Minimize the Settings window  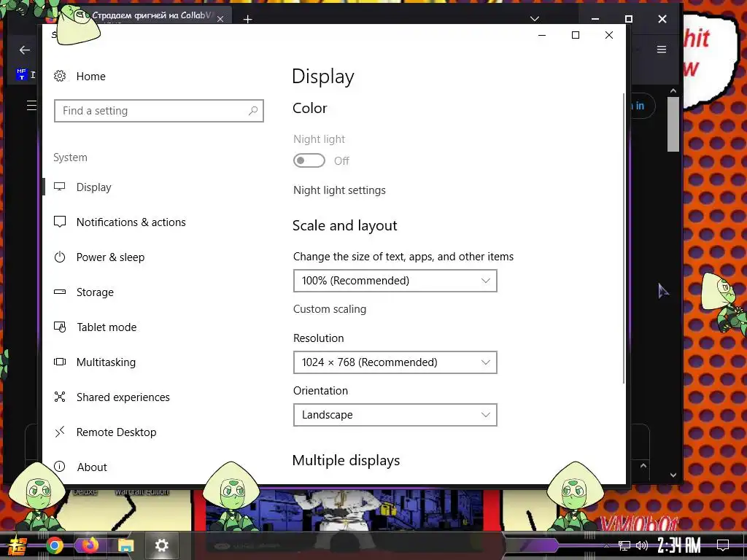click(542, 35)
